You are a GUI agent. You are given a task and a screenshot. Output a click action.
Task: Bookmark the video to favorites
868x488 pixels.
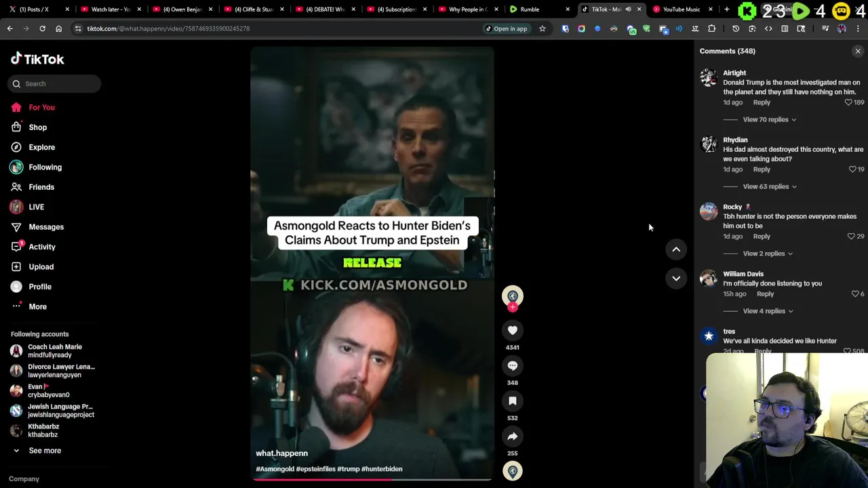[x=513, y=401]
